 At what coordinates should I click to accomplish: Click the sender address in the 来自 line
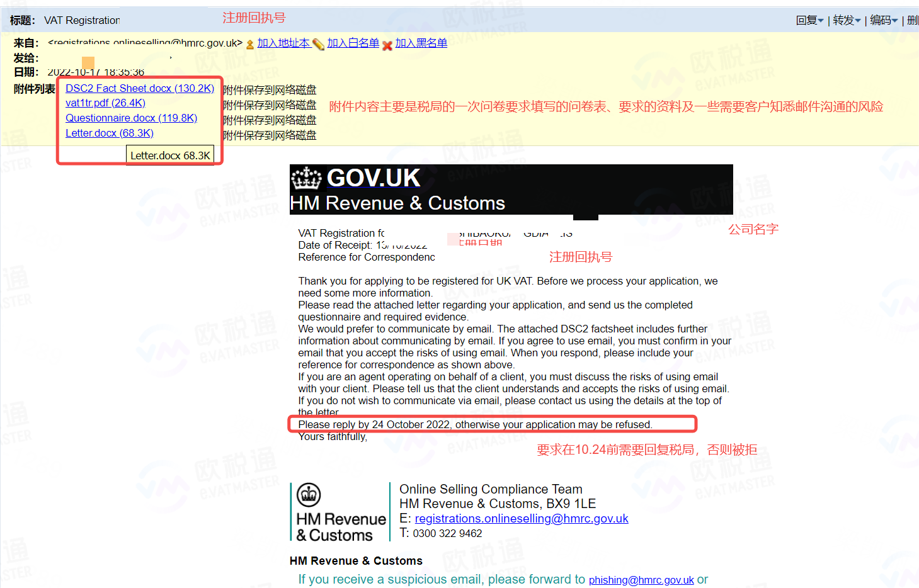pos(145,43)
